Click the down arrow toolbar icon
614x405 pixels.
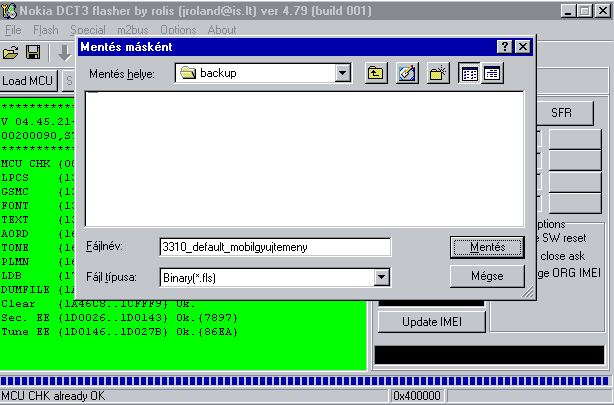pos(64,53)
